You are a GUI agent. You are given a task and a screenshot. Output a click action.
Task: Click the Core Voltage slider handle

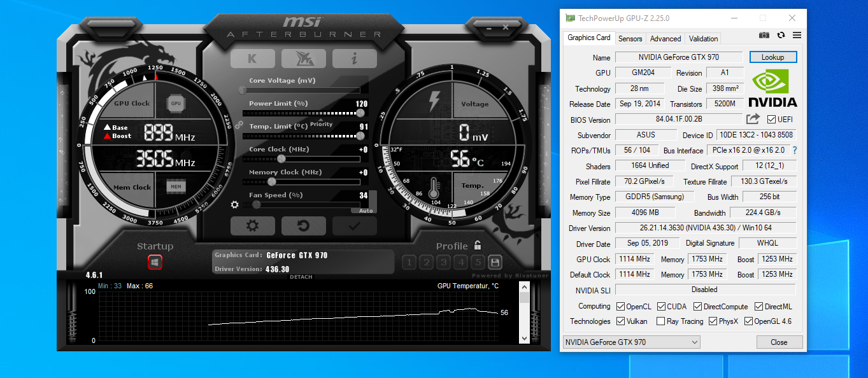click(x=242, y=90)
